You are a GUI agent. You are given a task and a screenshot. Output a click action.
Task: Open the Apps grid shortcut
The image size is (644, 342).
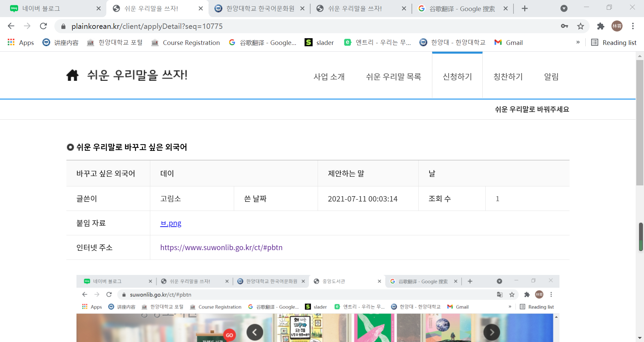pyautogui.click(x=21, y=43)
